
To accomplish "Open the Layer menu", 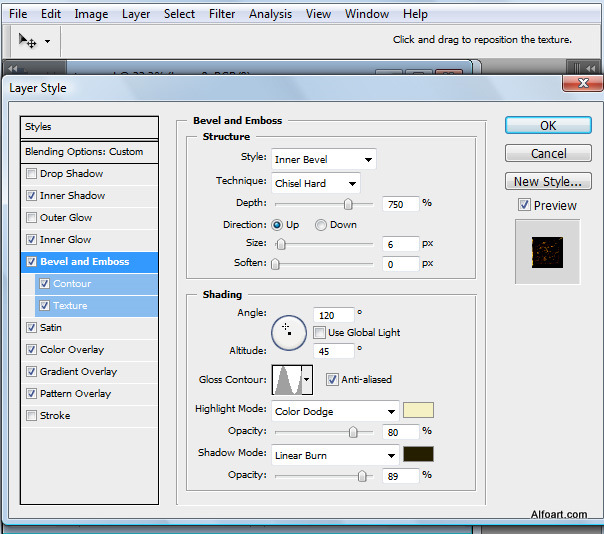I will 136,14.
